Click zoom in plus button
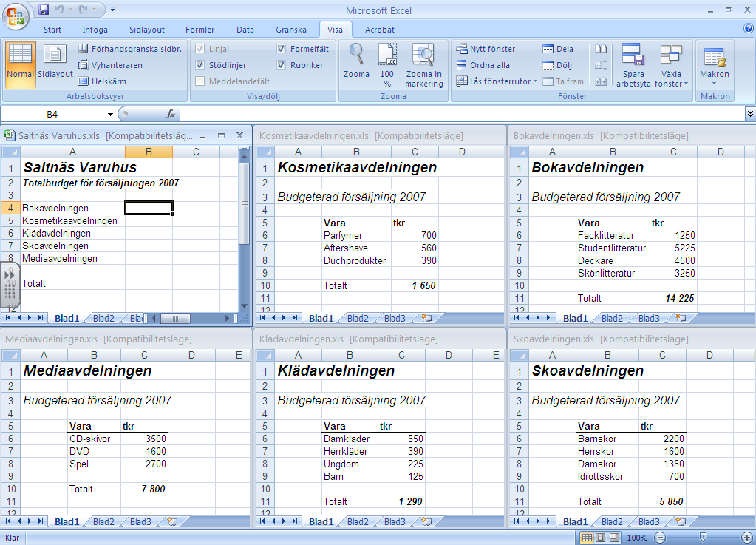 [747, 538]
